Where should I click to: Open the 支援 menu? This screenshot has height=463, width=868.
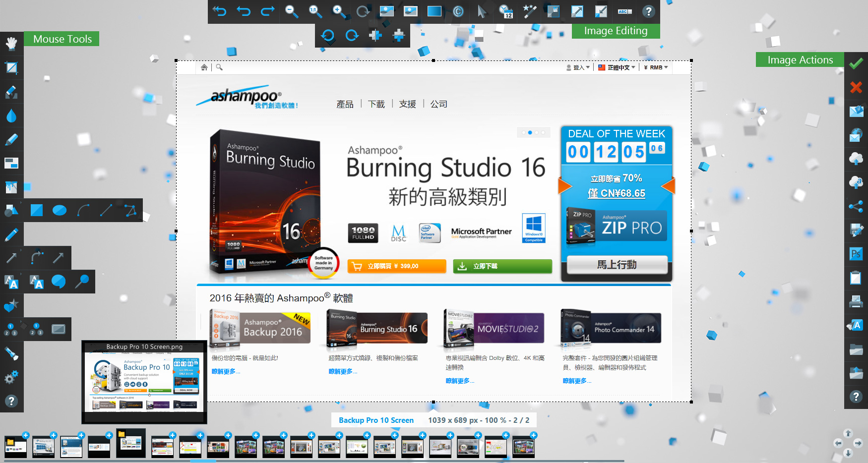[408, 104]
